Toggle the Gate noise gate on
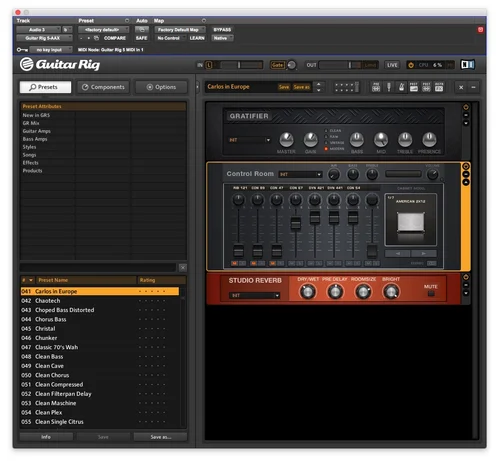 [x=277, y=65]
